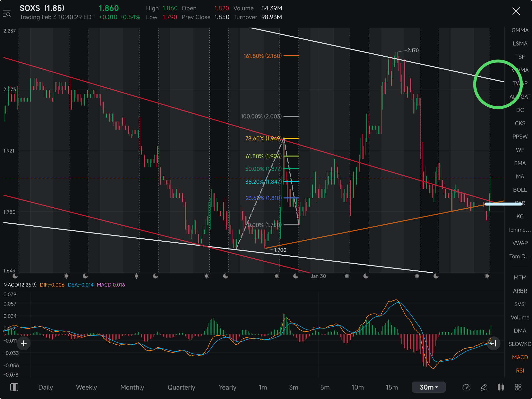
Task: Switch timeframe to Yearly
Action: pyautogui.click(x=228, y=387)
